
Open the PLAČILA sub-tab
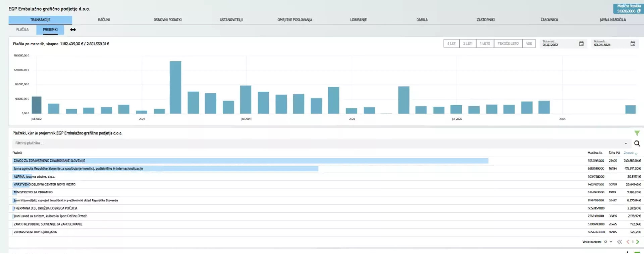22,30
